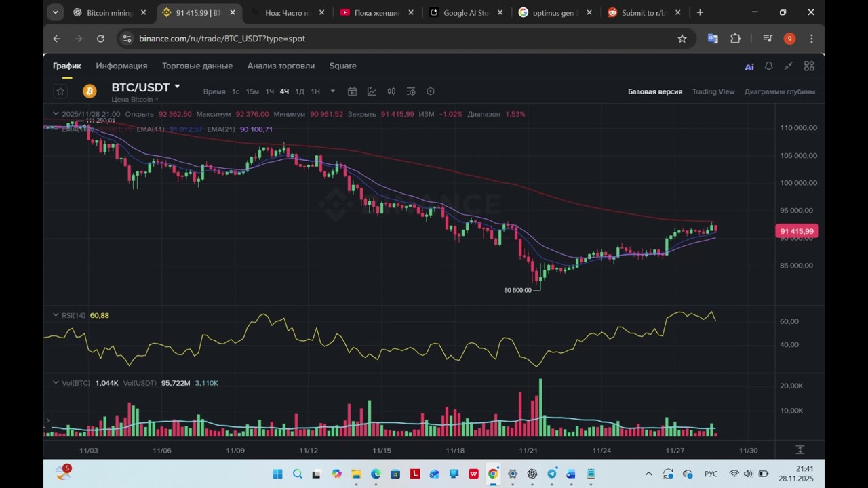Open the candlestick chart-type icon
The width and height of the screenshot is (868, 488).
tap(391, 91)
